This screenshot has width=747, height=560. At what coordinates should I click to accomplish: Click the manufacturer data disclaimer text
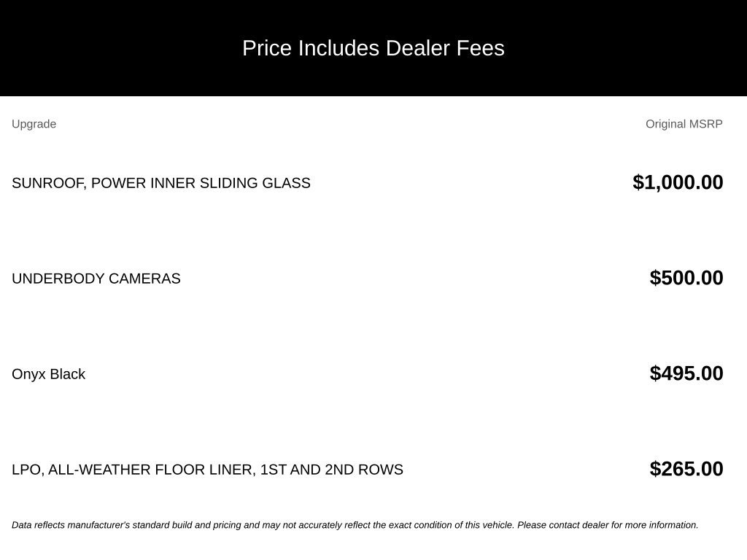(x=355, y=525)
